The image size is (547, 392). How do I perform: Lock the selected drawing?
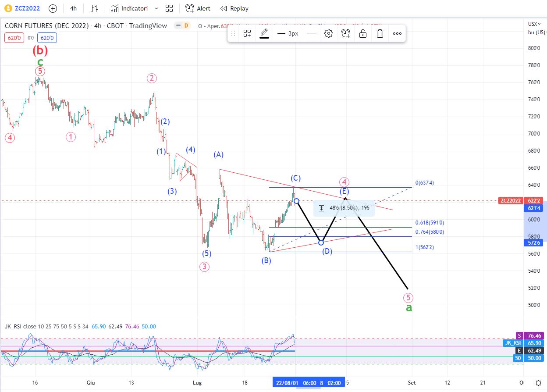363,33
